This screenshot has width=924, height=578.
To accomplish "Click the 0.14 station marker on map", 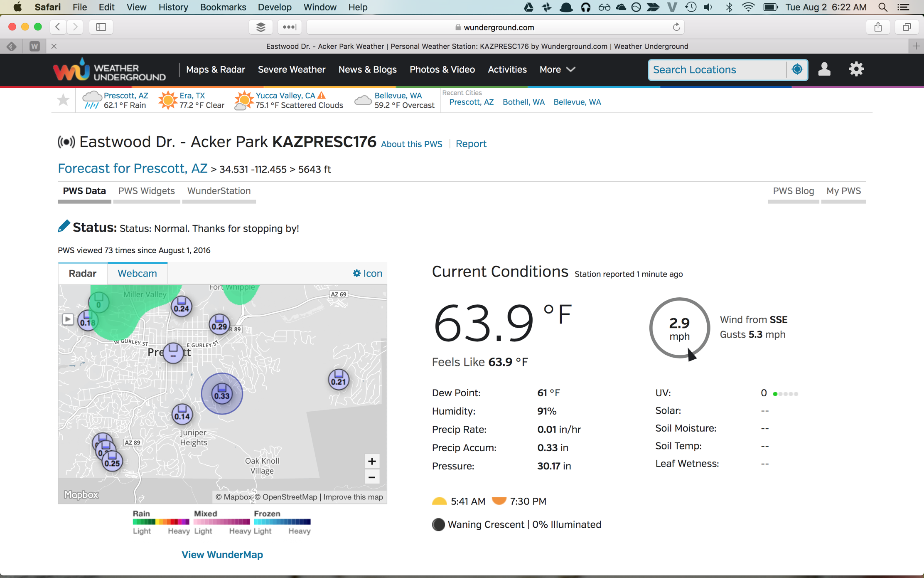I will click(182, 414).
